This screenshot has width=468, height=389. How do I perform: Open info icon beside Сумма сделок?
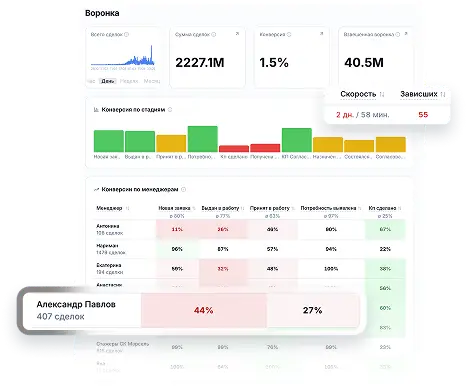(214, 34)
